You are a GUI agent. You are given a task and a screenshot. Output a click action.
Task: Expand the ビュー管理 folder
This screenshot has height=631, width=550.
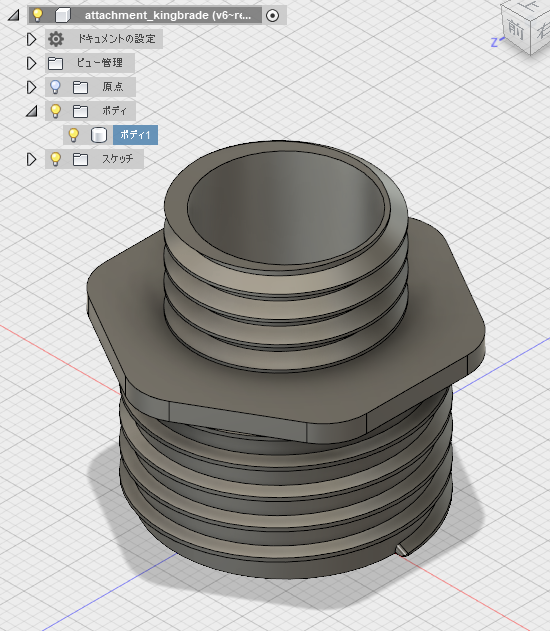(31, 63)
